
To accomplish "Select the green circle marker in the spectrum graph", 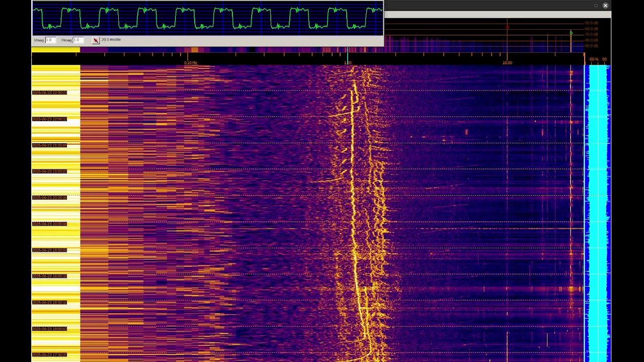I will (571, 33).
